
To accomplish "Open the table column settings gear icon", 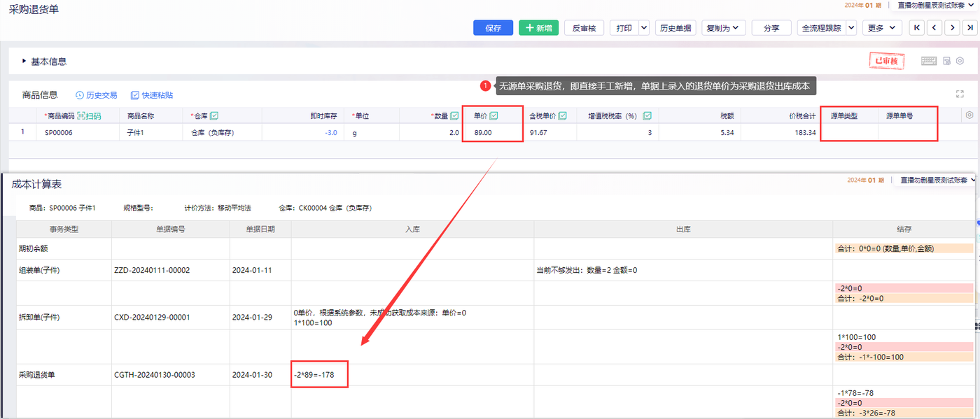I will (969, 115).
